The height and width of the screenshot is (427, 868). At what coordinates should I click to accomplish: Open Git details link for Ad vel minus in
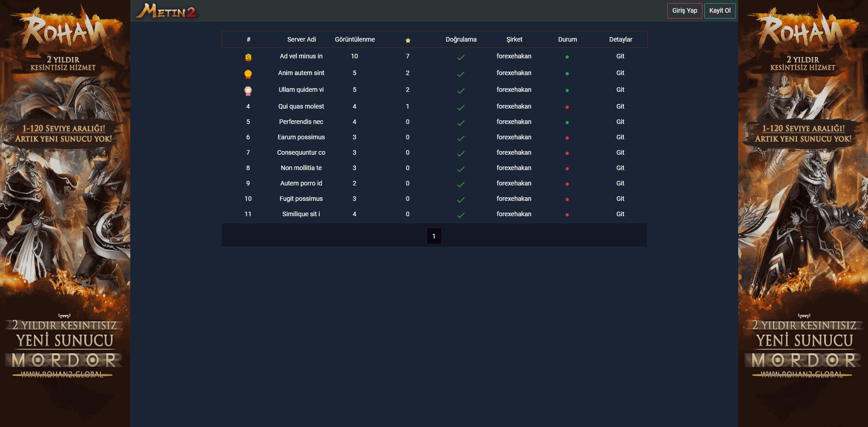click(620, 56)
